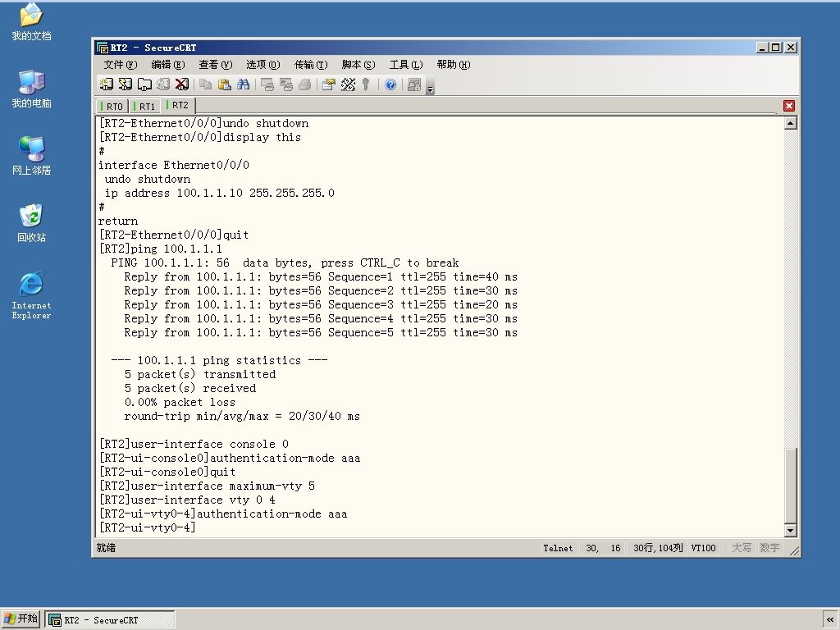The height and width of the screenshot is (630, 840).
Task: Open 网上邻居 desktop icon
Action: [x=31, y=156]
